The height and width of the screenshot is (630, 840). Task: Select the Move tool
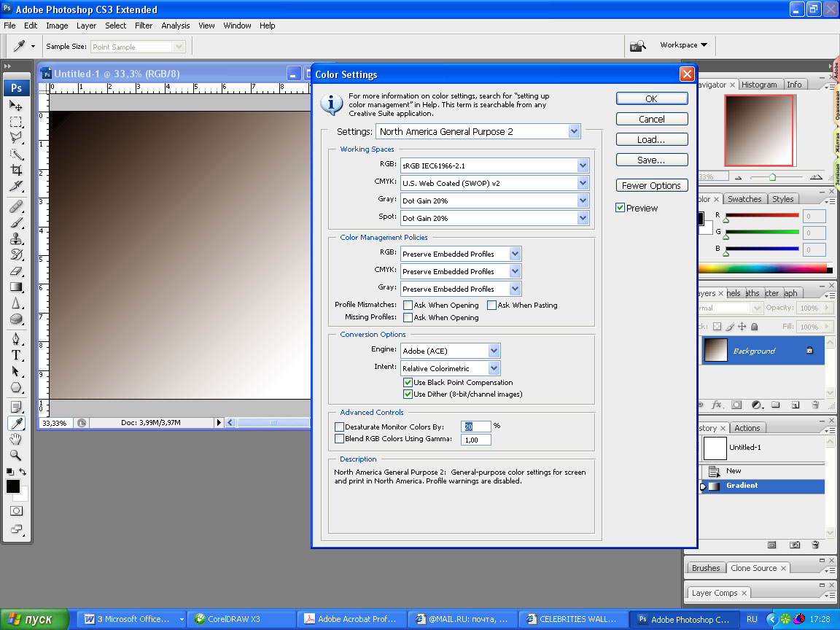tap(16, 106)
